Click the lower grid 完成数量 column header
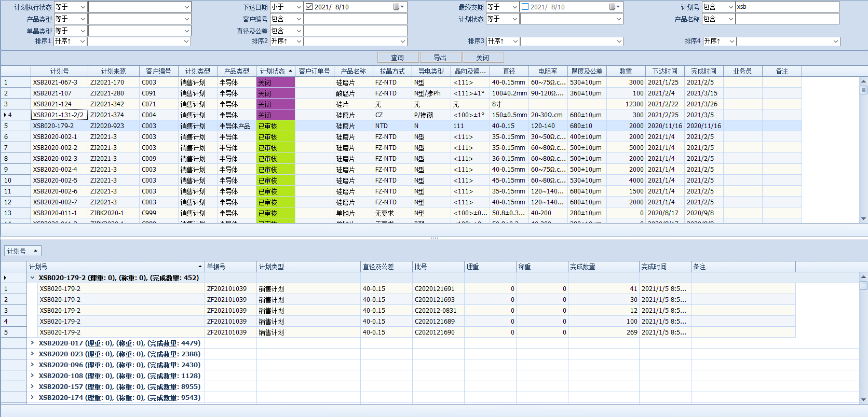Image resolution: width=868 pixels, height=417 pixels. coord(604,267)
